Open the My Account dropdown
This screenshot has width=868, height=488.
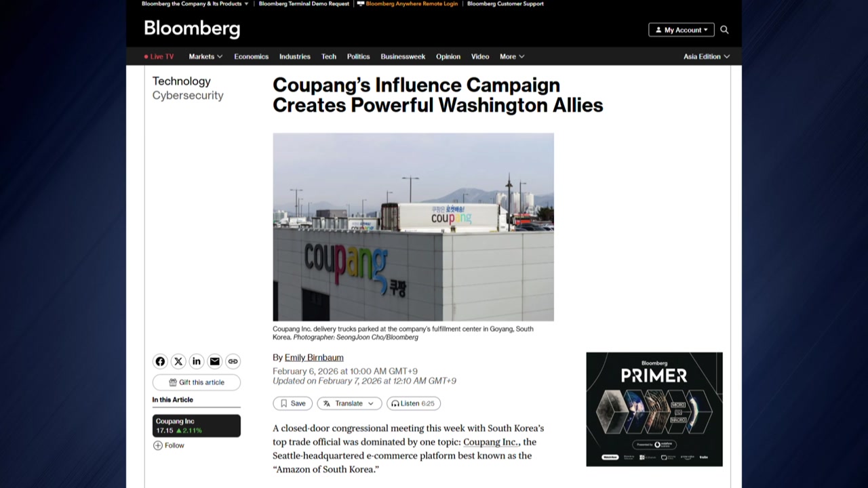click(x=681, y=30)
